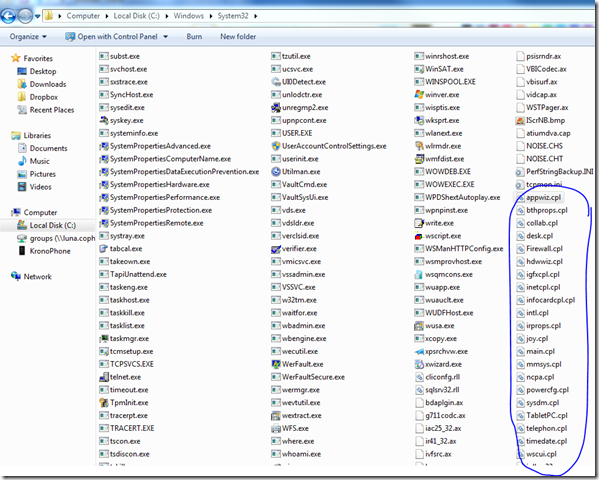This screenshot has height=480, width=599.
Task: Select the syskey.exe key icon
Action: click(104, 120)
